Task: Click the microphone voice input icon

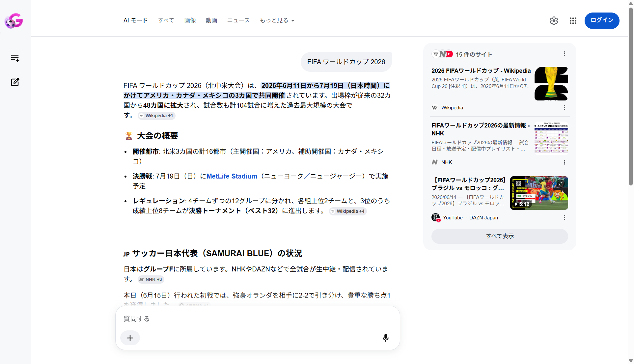Action: click(x=386, y=338)
